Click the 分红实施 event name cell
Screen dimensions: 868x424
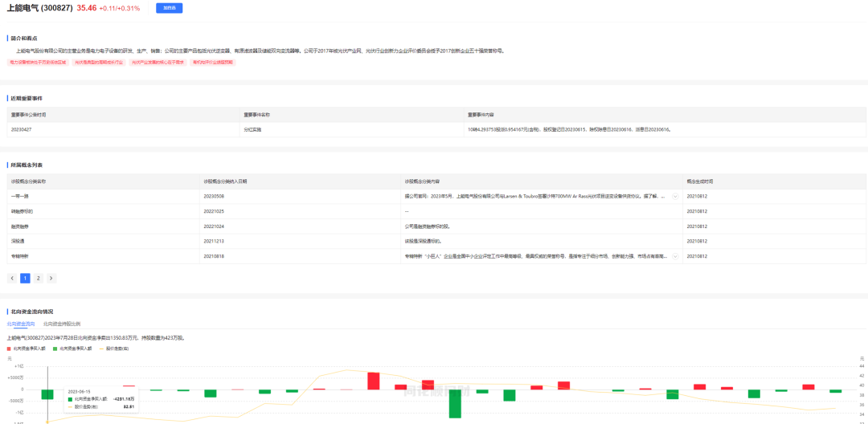351,129
